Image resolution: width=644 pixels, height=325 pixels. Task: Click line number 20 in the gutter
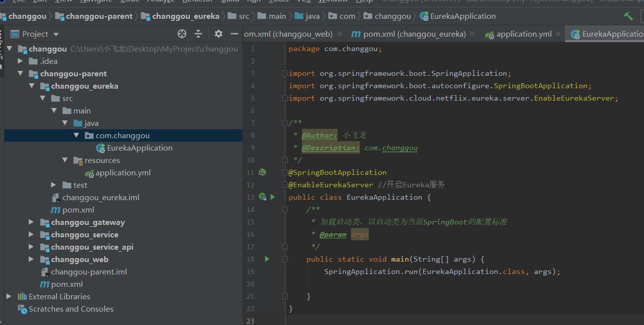250,284
